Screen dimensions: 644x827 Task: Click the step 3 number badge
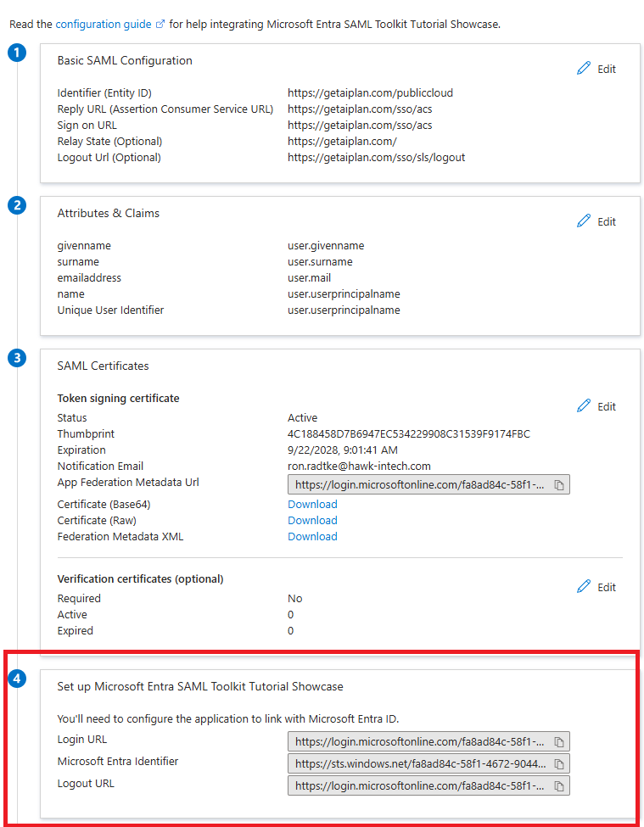[x=17, y=358]
